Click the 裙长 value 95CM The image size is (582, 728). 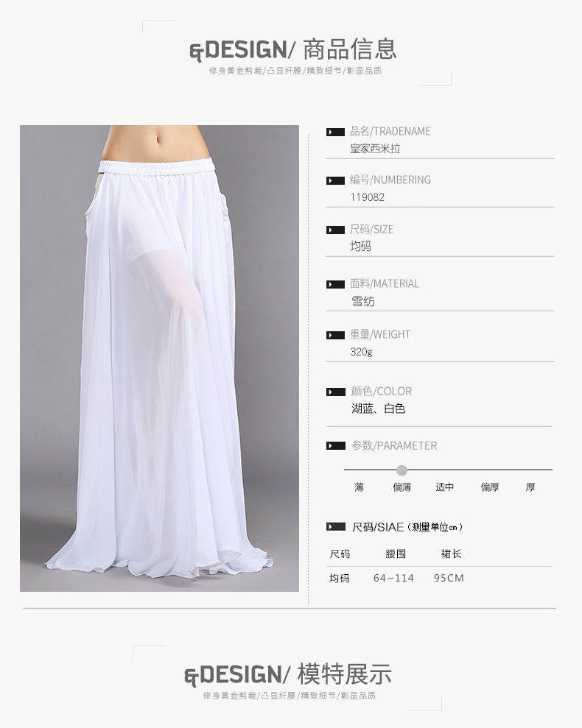coord(449,578)
